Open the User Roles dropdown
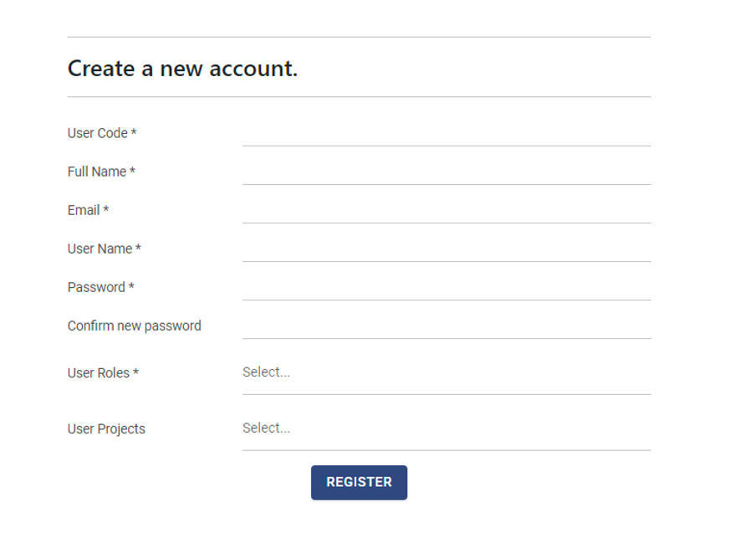The width and height of the screenshot is (756, 549). pyautogui.click(x=446, y=373)
